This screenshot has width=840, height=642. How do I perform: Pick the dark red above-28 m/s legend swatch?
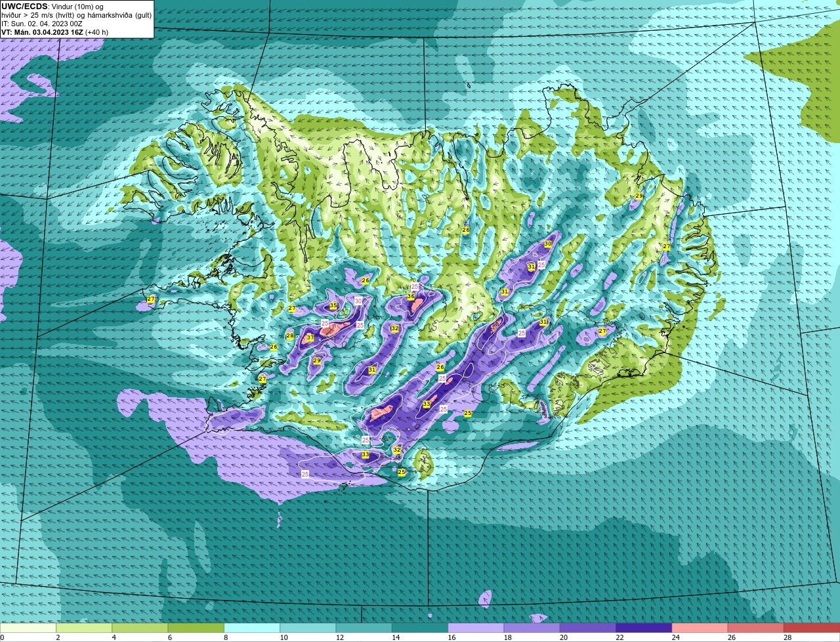coord(812,628)
